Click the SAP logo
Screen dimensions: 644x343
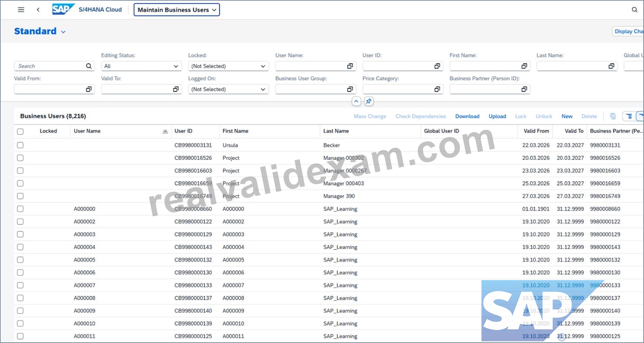click(x=63, y=10)
